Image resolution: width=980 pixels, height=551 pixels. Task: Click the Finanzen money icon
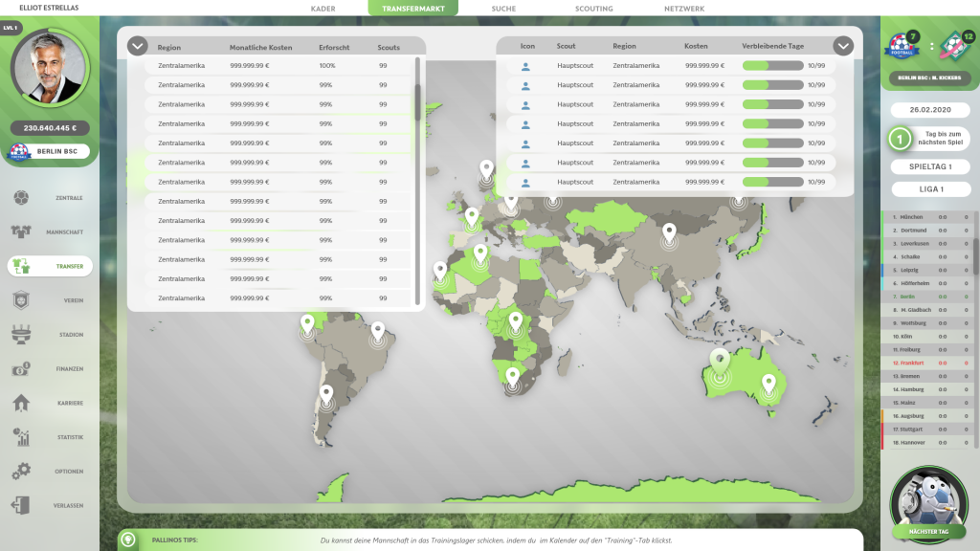pyautogui.click(x=20, y=369)
